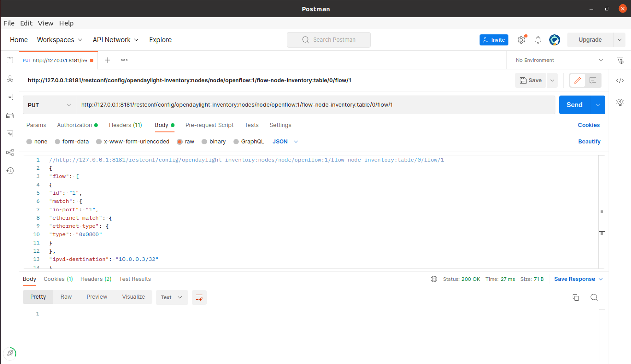The image size is (631, 364).
Task: Select the binary body radio button
Action: tap(204, 142)
